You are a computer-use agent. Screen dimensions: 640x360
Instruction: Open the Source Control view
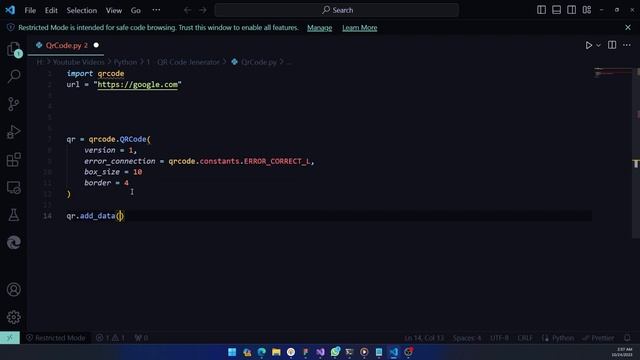(13, 104)
